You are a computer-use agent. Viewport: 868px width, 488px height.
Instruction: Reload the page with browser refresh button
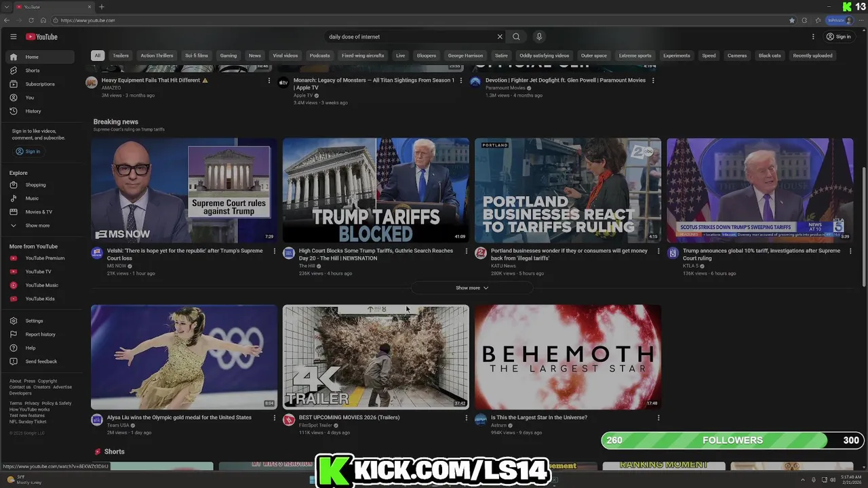[x=30, y=20]
